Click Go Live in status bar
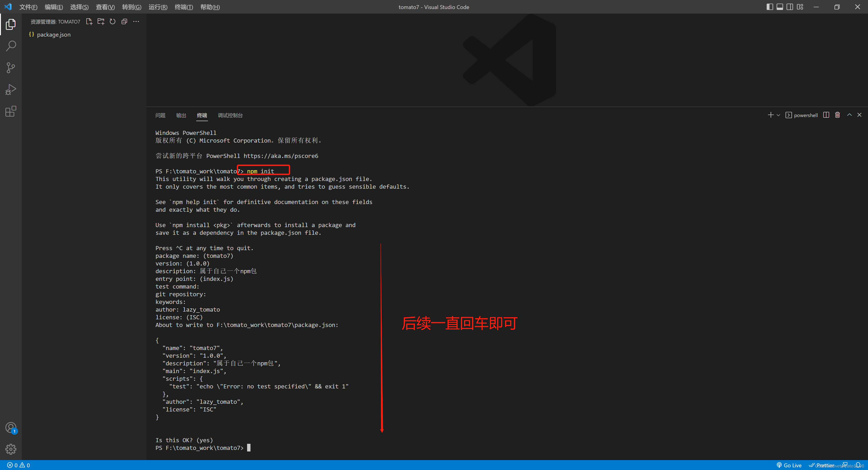This screenshot has width=868, height=470. pos(789,465)
